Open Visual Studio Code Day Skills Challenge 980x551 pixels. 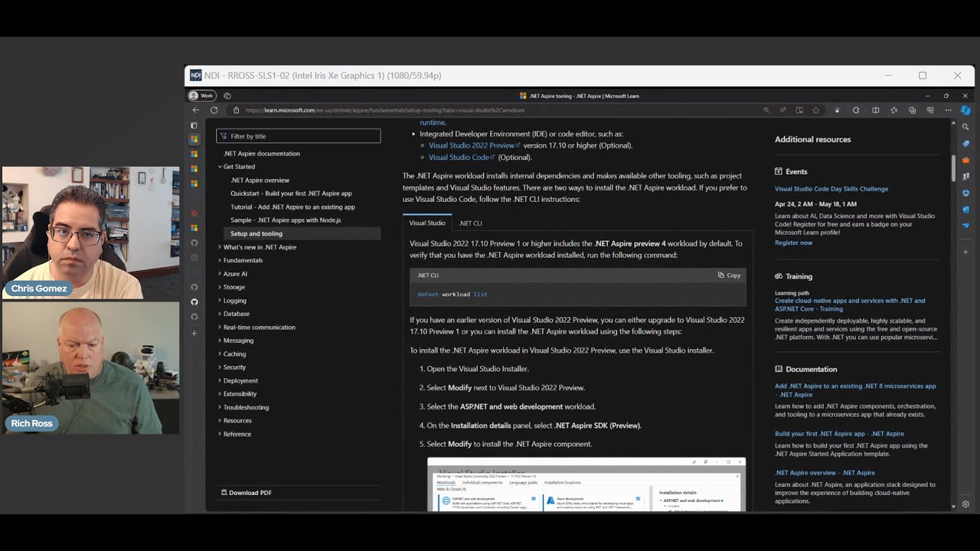[x=831, y=189]
